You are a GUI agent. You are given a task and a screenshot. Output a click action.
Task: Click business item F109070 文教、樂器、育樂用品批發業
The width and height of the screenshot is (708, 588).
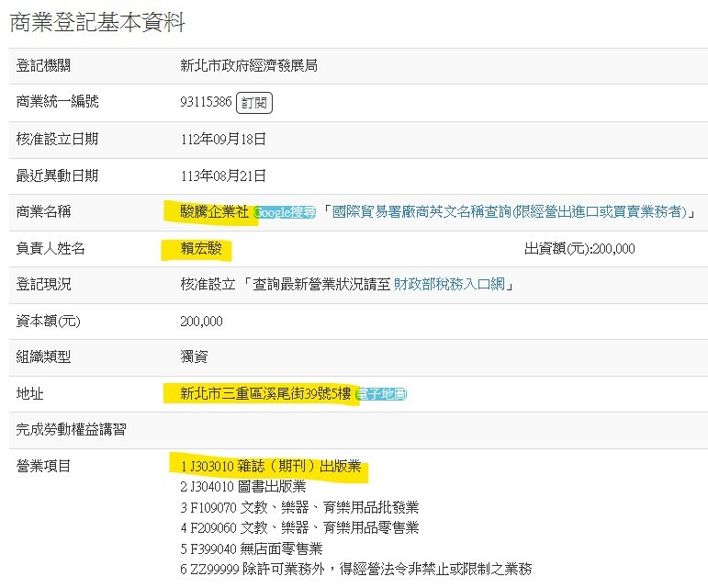coord(299,507)
